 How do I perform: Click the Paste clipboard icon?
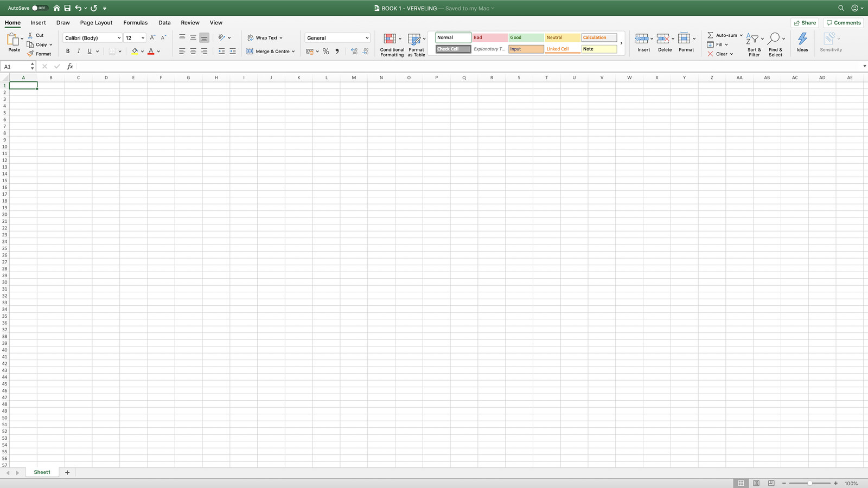click(x=13, y=40)
